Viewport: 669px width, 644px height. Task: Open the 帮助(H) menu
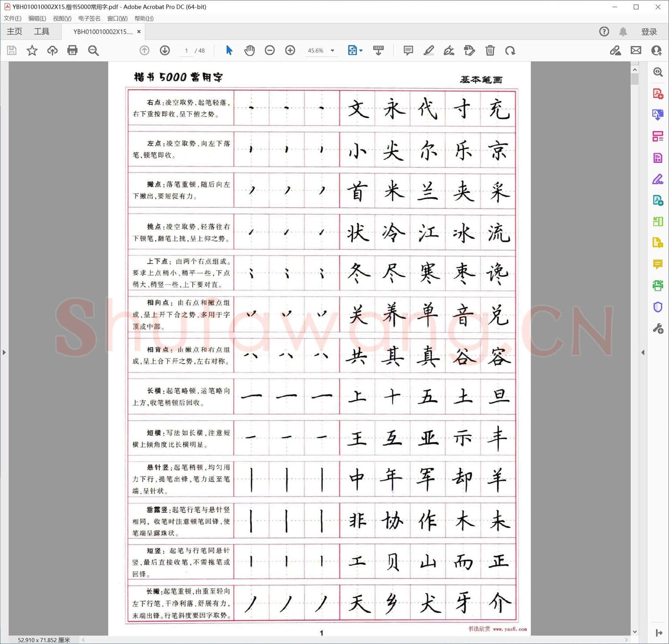click(x=144, y=18)
